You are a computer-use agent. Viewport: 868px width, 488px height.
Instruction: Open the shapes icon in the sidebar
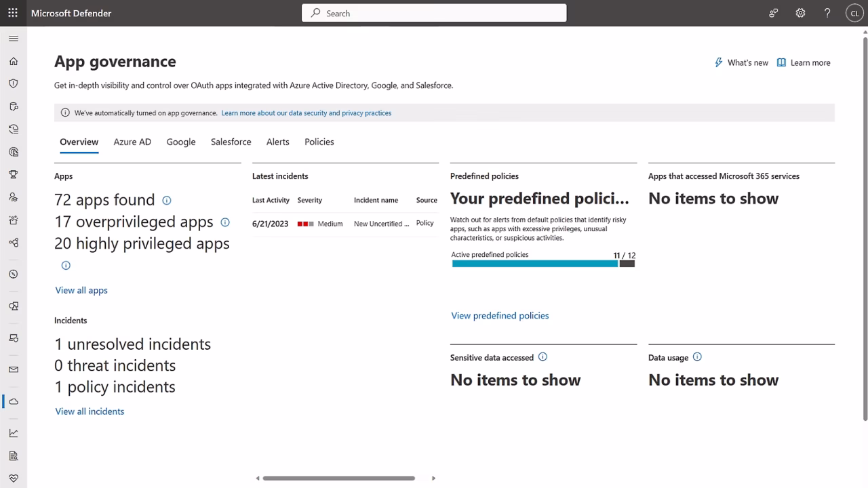click(14, 306)
